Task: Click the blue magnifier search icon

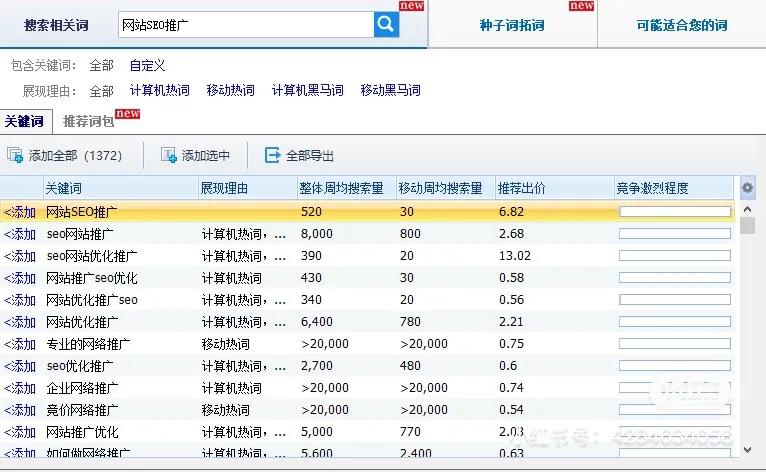Action: pos(386,24)
